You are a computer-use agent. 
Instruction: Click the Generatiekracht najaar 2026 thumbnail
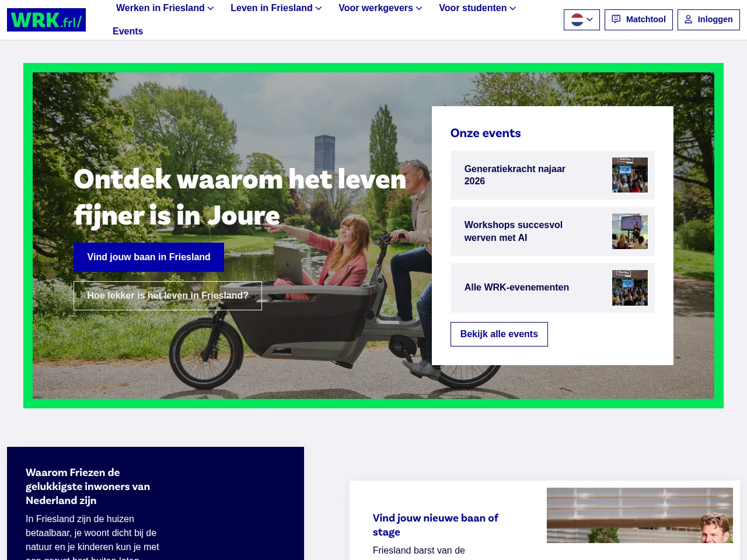[630, 175]
